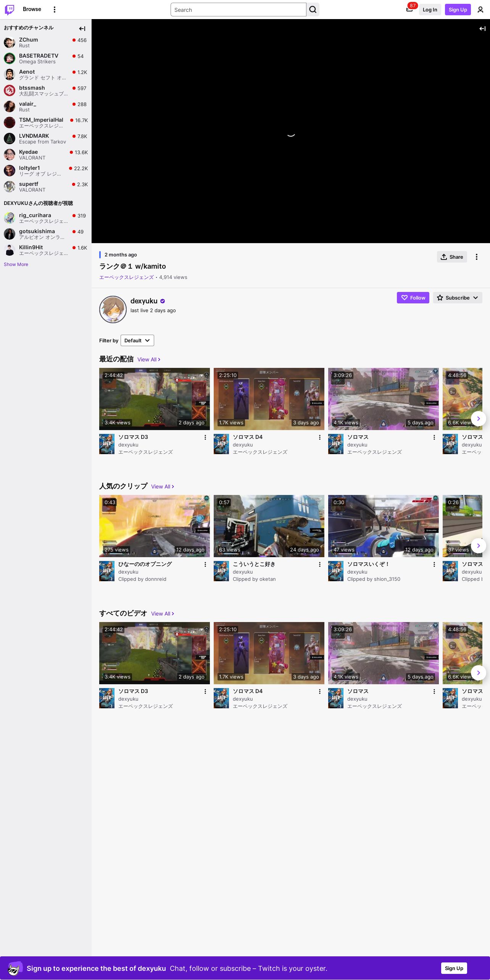
Task: Open options for ソロマス D3 in すべてのビデオ
Action: click(x=205, y=691)
